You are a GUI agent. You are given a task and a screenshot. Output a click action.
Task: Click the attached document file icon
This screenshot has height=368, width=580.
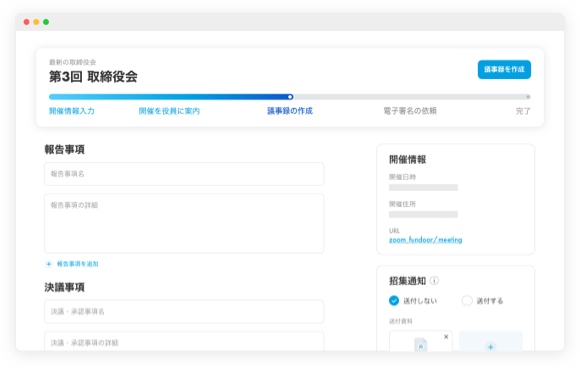point(421,344)
